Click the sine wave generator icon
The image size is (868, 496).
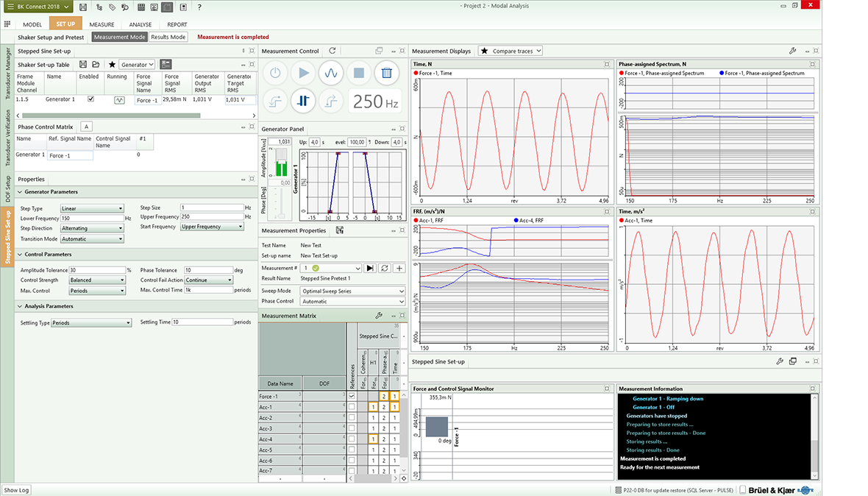(x=331, y=74)
